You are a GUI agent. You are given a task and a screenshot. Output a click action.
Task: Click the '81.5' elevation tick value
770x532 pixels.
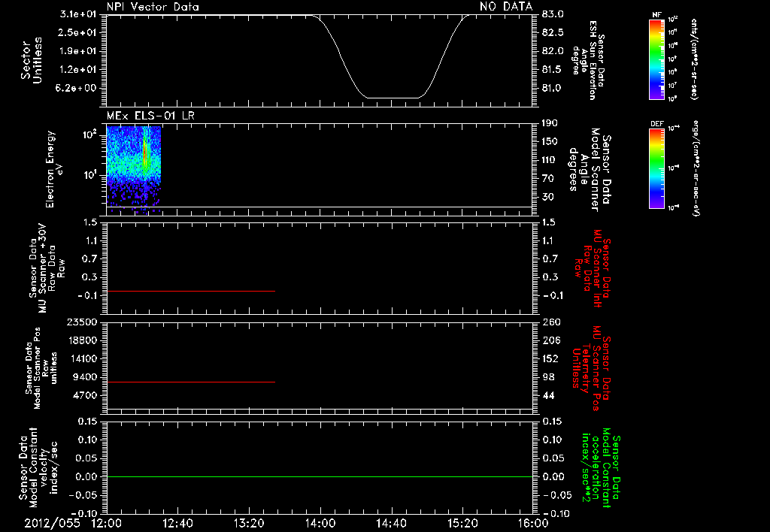point(553,70)
